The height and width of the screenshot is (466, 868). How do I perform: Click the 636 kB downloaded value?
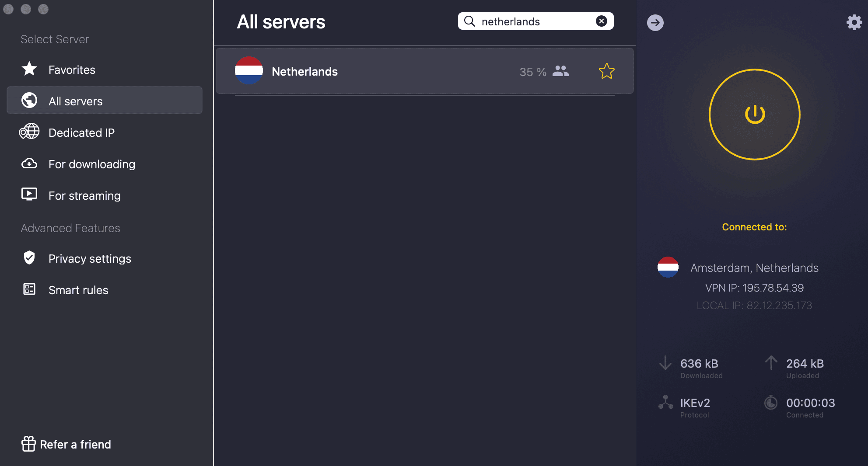tap(699, 363)
